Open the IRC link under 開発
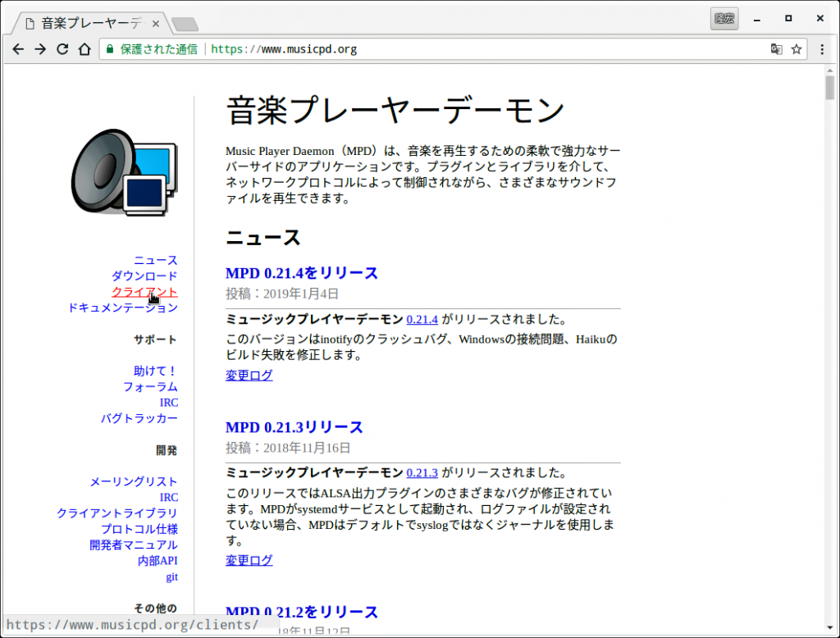This screenshot has width=840, height=638. 169,497
